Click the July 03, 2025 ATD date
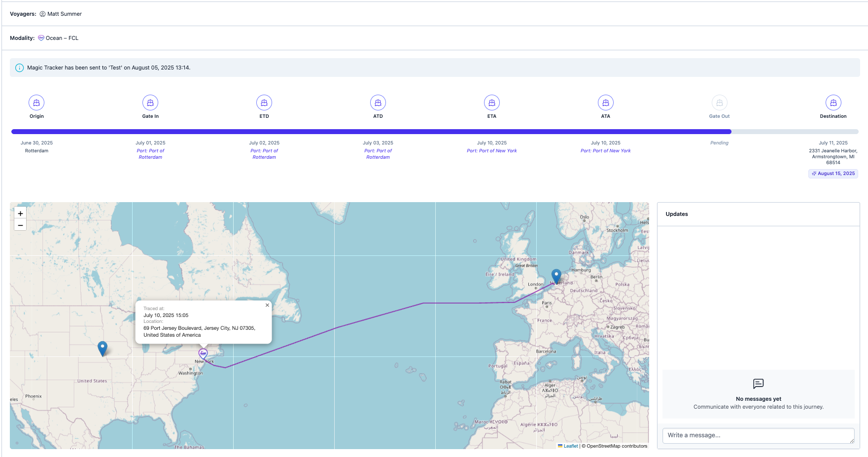Image resolution: width=868 pixels, height=457 pixels. [378, 143]
